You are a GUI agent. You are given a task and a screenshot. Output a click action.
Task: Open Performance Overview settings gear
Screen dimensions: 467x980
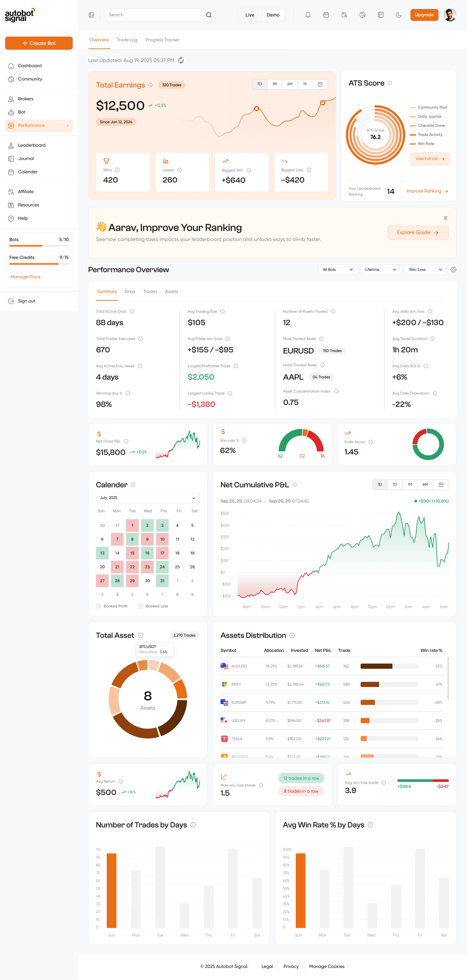point(453,269)
